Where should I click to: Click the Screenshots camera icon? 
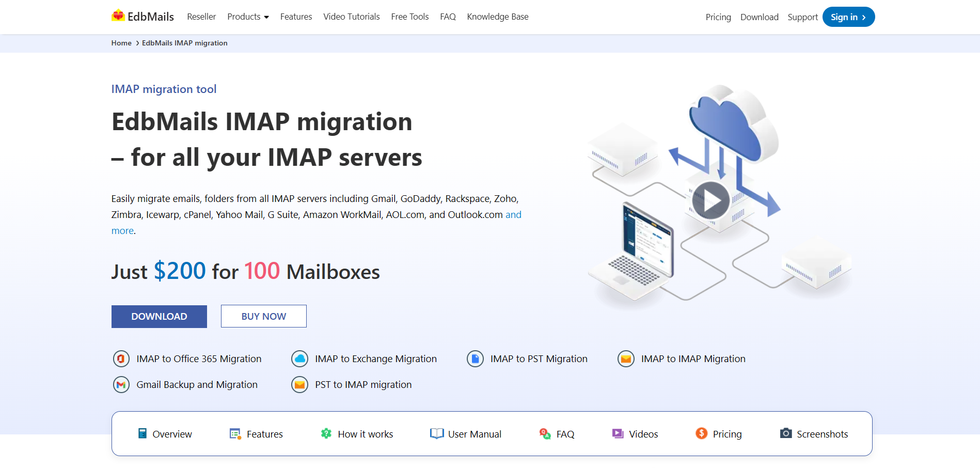tap(786, 433)
